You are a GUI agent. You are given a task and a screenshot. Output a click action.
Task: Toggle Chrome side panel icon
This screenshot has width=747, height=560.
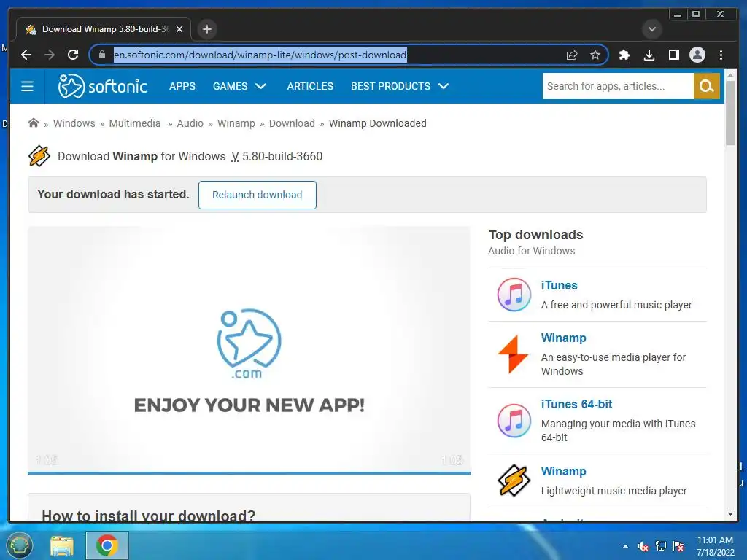(x=673, y=55)
